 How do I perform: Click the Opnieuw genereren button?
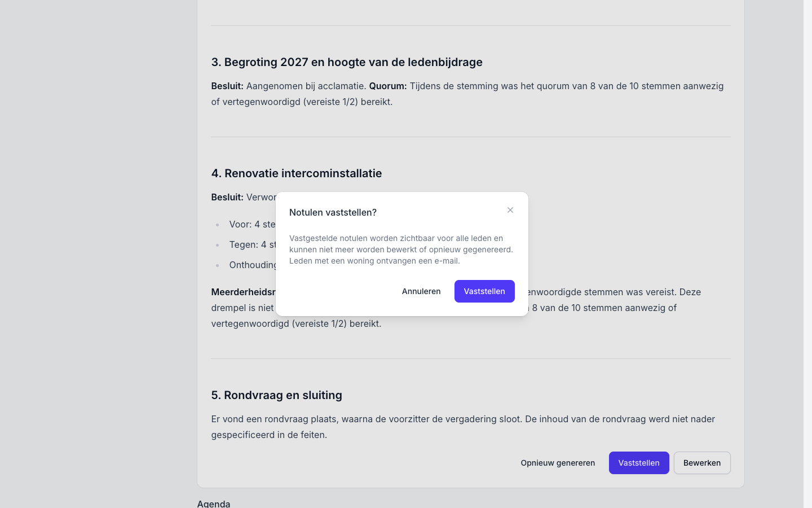point(558,463)
